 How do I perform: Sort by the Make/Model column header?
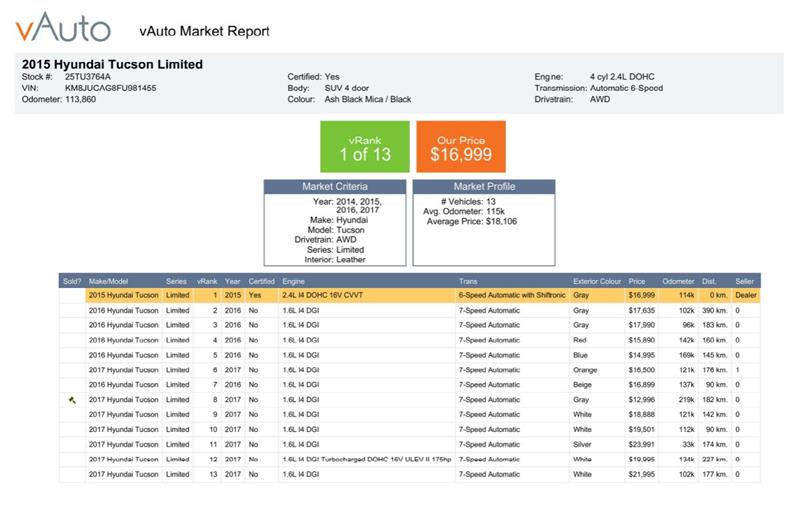click(x=108, y=281)
